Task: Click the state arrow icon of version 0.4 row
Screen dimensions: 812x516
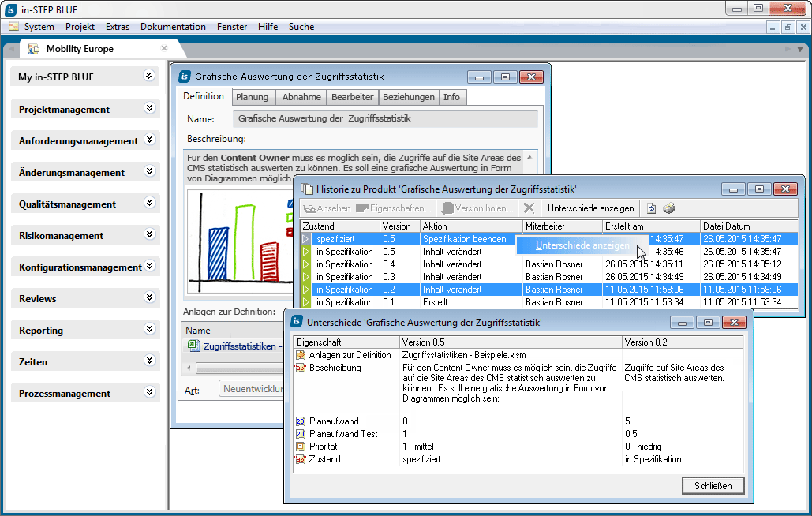Action: click(307, 264)
